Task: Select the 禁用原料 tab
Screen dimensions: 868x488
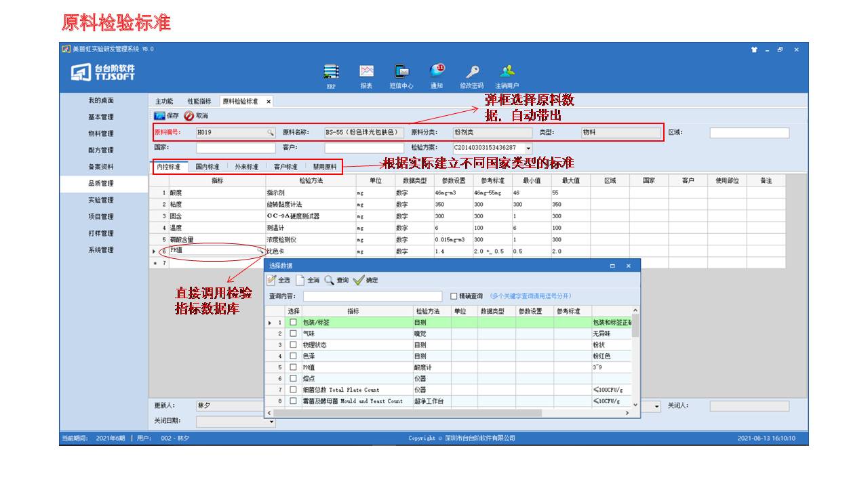Action: 325,167
